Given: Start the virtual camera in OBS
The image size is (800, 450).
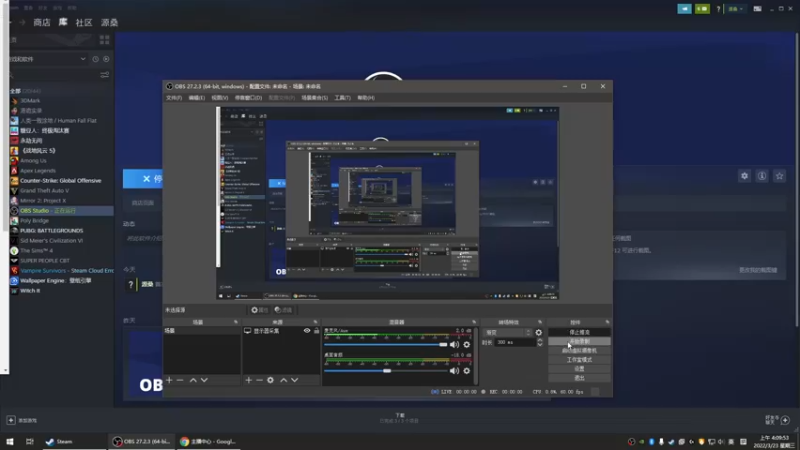Looking at the screenshot, I should pos(579,351).
